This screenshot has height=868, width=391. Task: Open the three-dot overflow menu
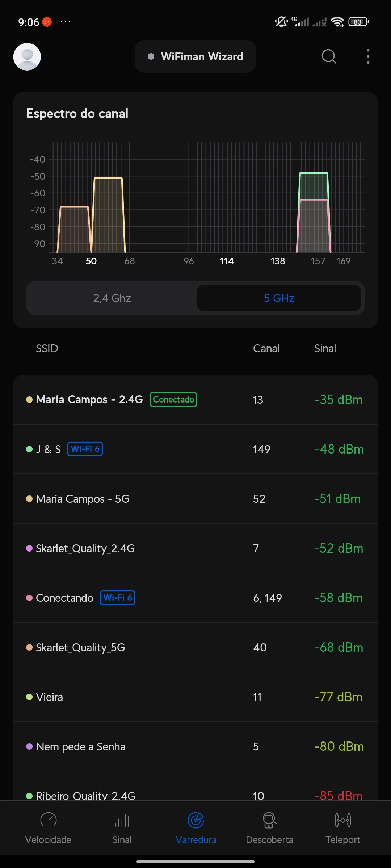coord(368,56)
